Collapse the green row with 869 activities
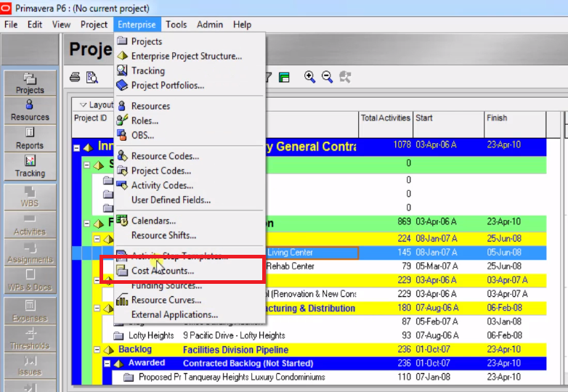The width and height of the screenshot is (568, 392). click(86, 224)
